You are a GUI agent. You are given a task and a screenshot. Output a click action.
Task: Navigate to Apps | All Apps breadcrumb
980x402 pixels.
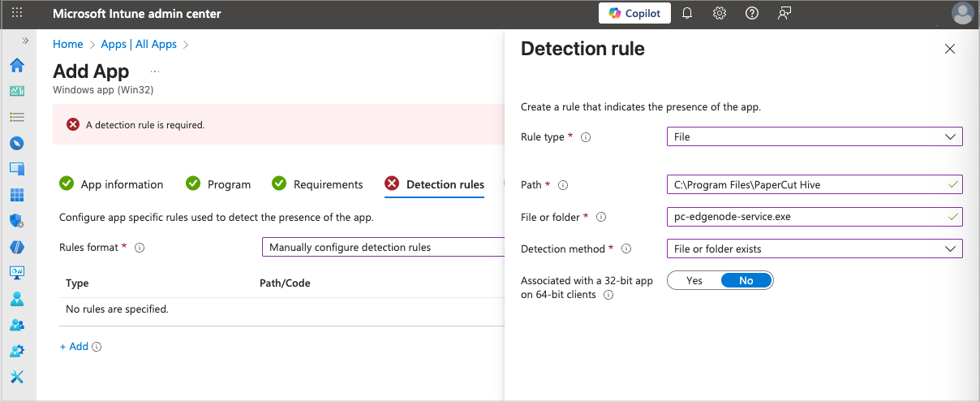coord(139,45)
